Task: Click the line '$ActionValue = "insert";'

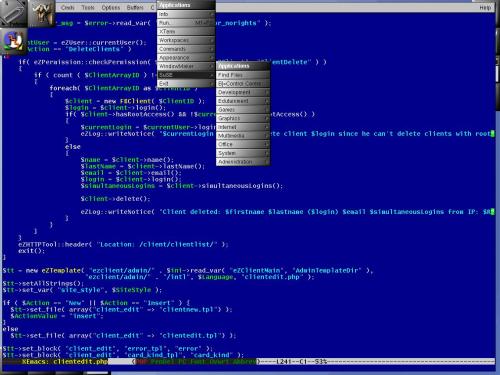Action: (57, 316)
